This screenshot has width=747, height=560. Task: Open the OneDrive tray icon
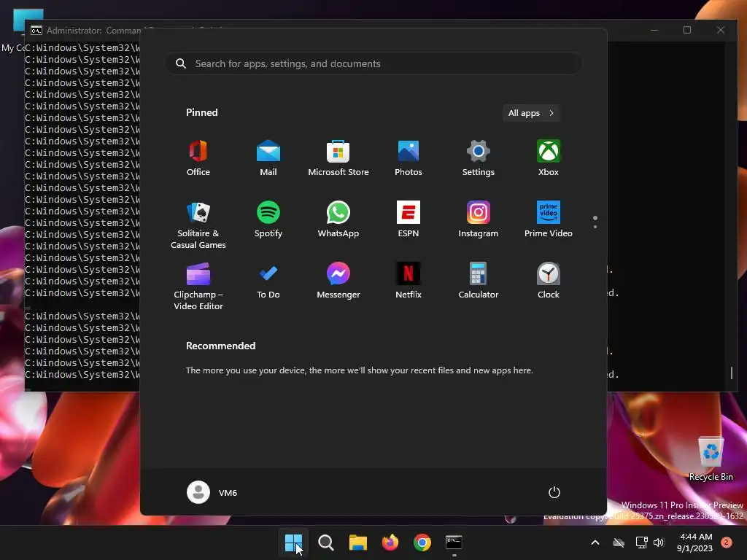point(619,542)
